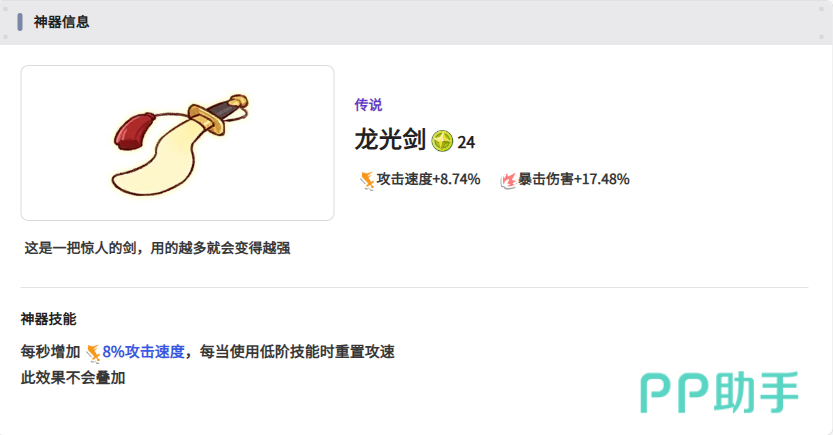Click the green star level badge icon
The image size is (833, 435).
[442, 141]
